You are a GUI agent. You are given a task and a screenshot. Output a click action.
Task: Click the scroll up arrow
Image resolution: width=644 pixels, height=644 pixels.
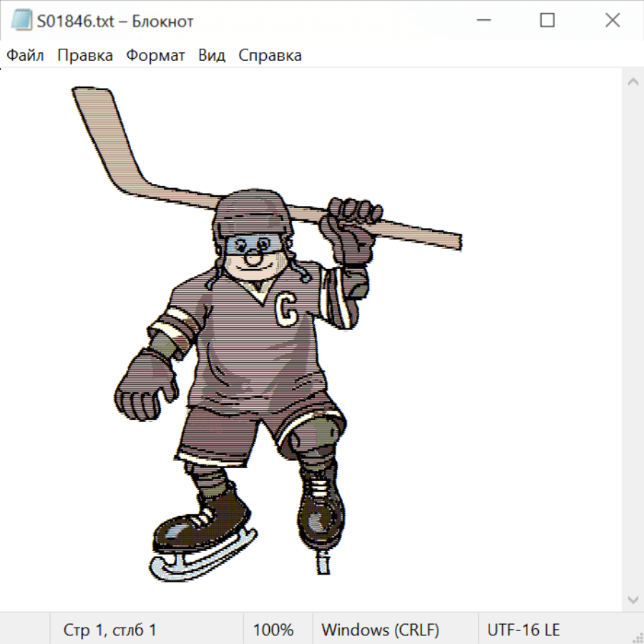point(633,82)
